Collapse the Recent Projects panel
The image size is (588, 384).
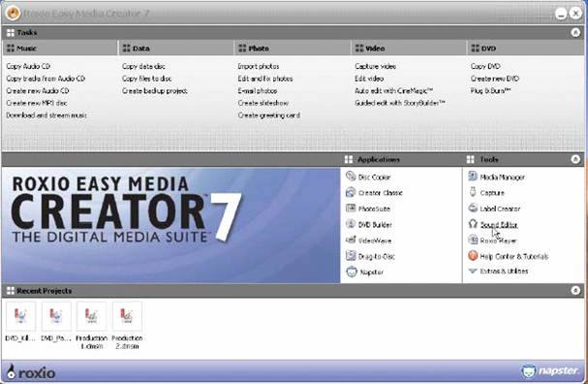575,290
